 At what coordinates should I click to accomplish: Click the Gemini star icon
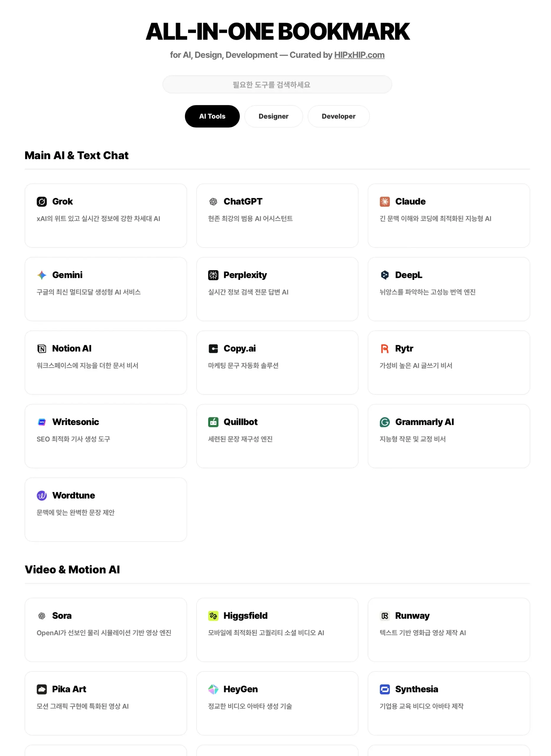(42, 275)
